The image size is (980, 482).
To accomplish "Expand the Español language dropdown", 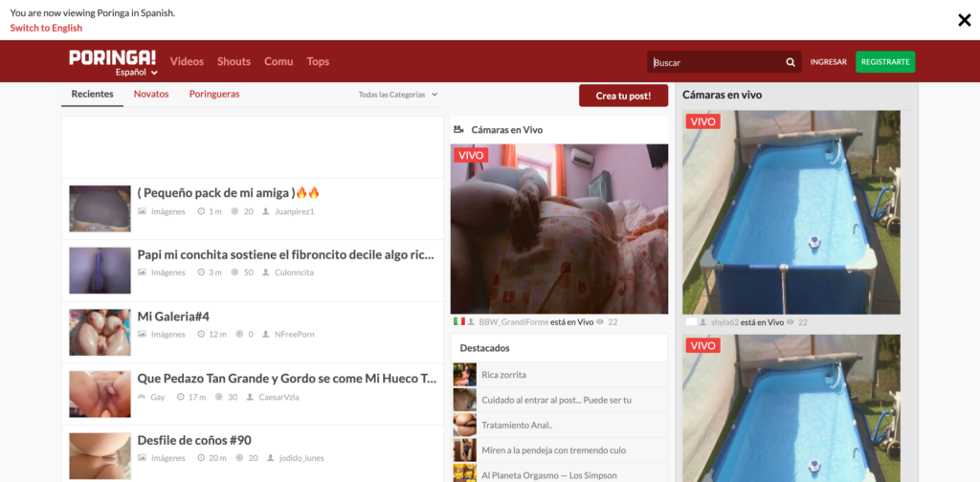I will (137, 73).
